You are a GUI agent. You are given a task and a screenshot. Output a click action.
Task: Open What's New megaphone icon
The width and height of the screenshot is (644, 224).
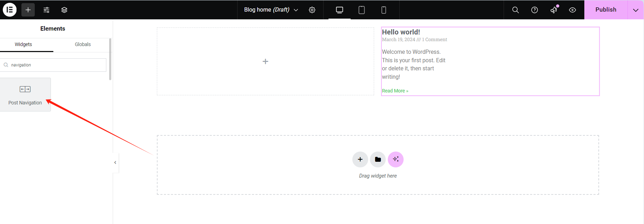click(554, 10)
